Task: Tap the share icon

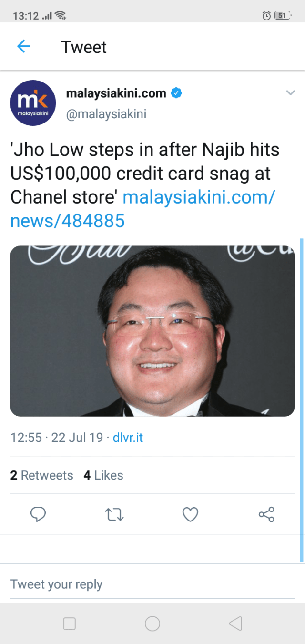Action: click(266, 514)
